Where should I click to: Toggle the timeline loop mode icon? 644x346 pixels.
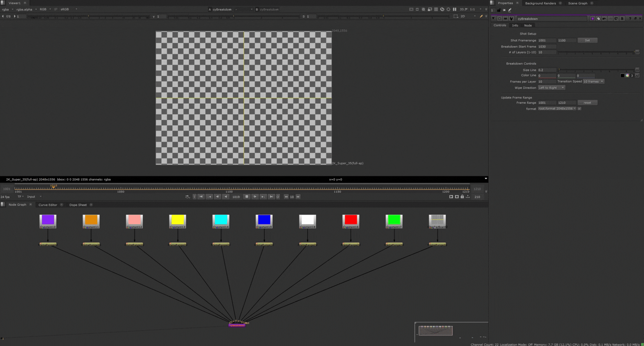pos(187,197)
